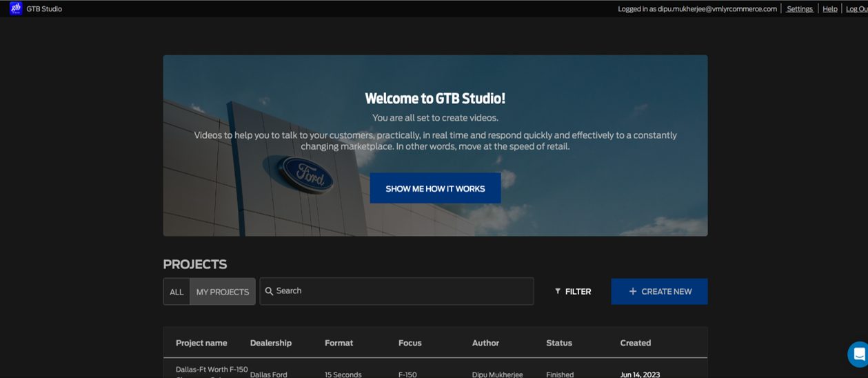The width and height of the screenshot is (868, 378).
Task: Click the Created column header
Action: pyautogui.click(x=635, y=343)
